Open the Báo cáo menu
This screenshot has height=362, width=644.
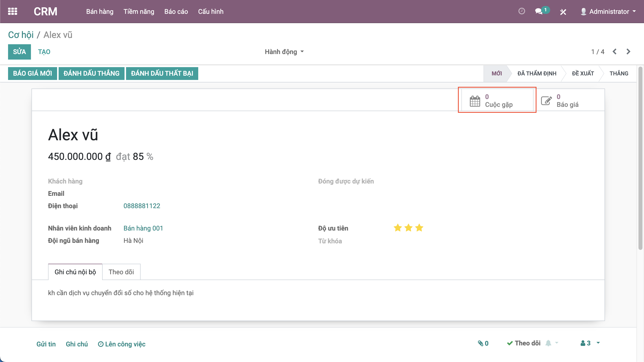pos(176,12)
